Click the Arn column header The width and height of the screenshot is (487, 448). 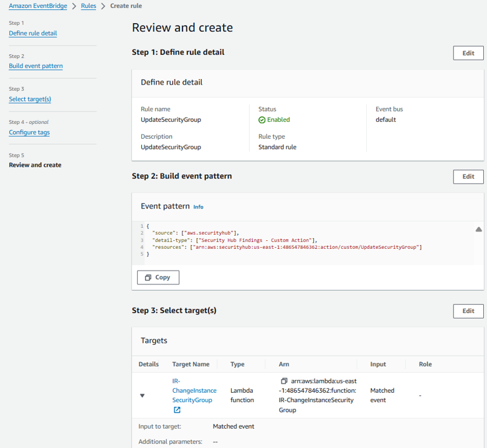click(284, 364)
